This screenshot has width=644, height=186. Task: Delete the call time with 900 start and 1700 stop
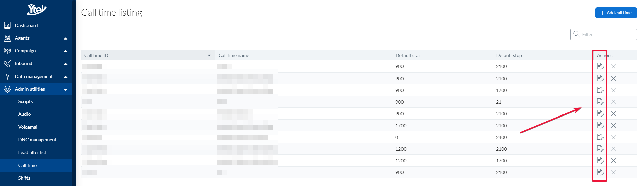(613, 90)
